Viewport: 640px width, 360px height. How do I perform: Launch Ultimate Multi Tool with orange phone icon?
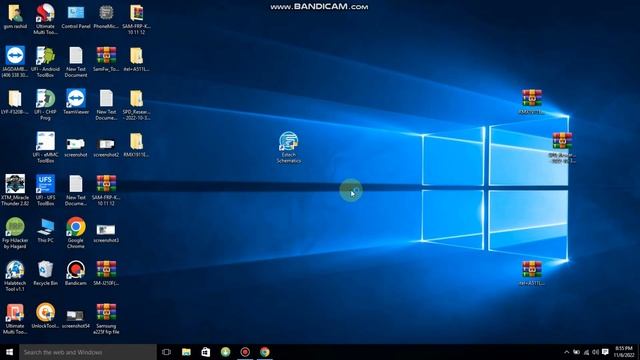(15, 318)
